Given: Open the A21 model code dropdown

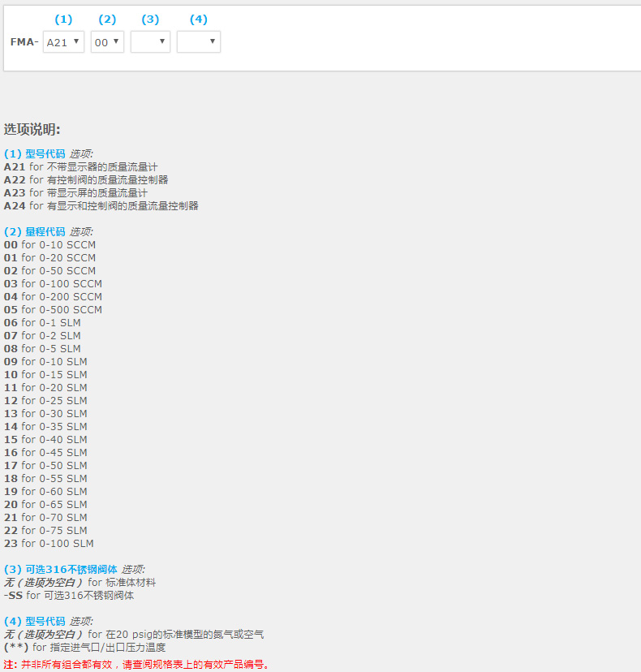Looking at the screenshot, I should point(63,42).
